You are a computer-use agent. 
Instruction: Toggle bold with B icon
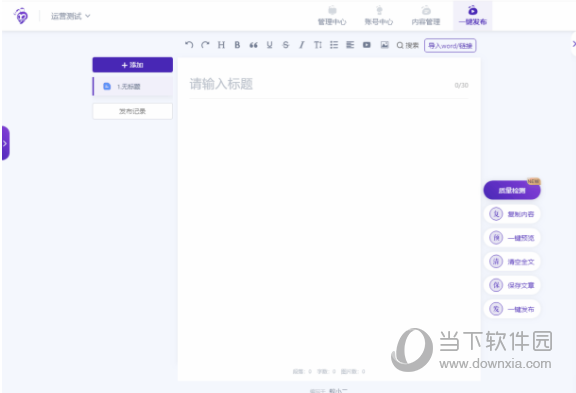(x=237, y=45)
